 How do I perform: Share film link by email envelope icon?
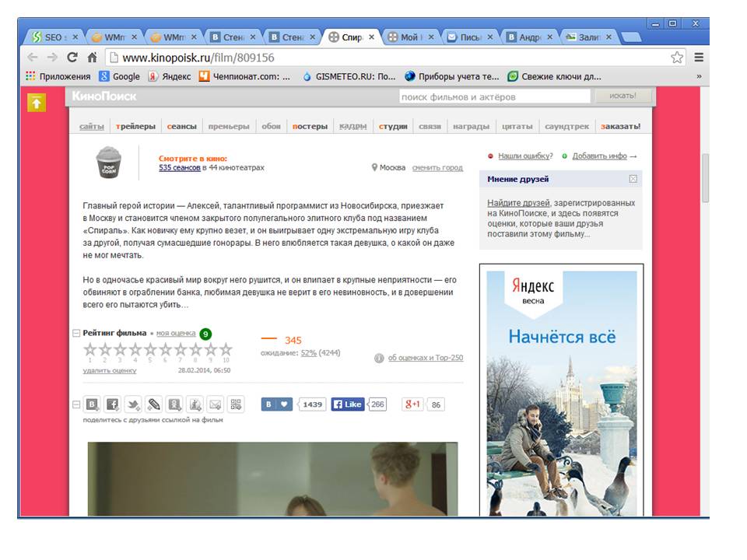[x=216, y=404]
